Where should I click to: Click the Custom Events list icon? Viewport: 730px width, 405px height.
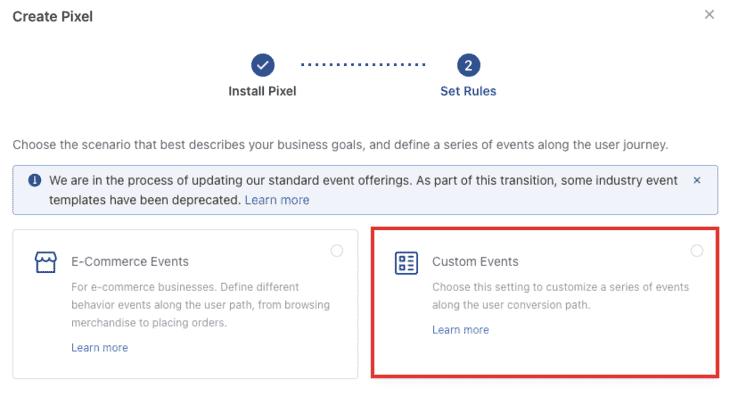tap(406, 263)
